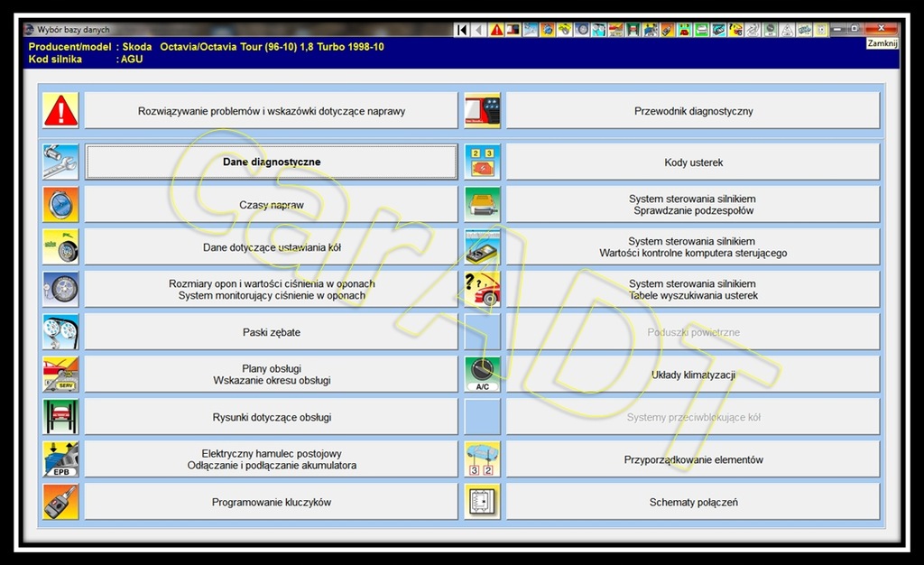Select Dane dotyczące ustawiania kół button
924x565 pixels.
coord(271,247)
